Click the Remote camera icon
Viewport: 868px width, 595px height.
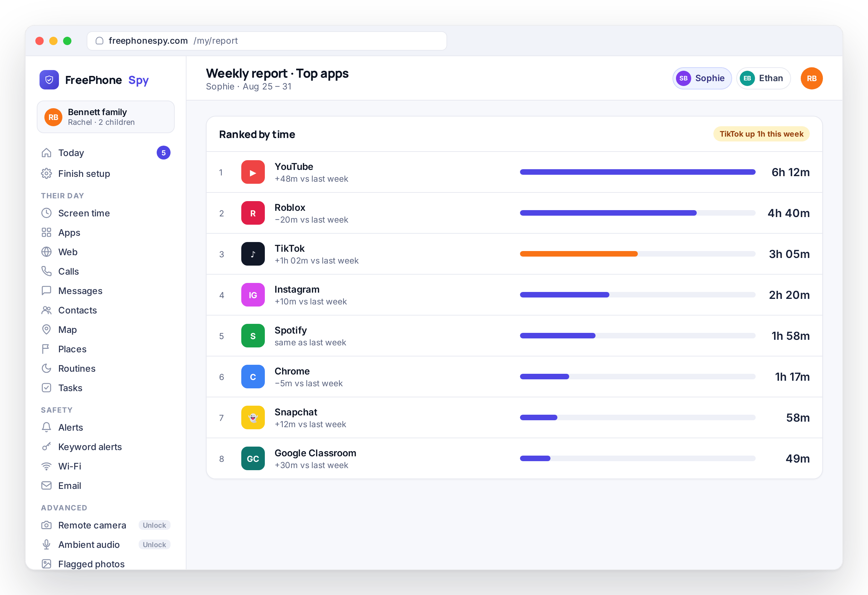pyautogui.click(x=46, y=526)
